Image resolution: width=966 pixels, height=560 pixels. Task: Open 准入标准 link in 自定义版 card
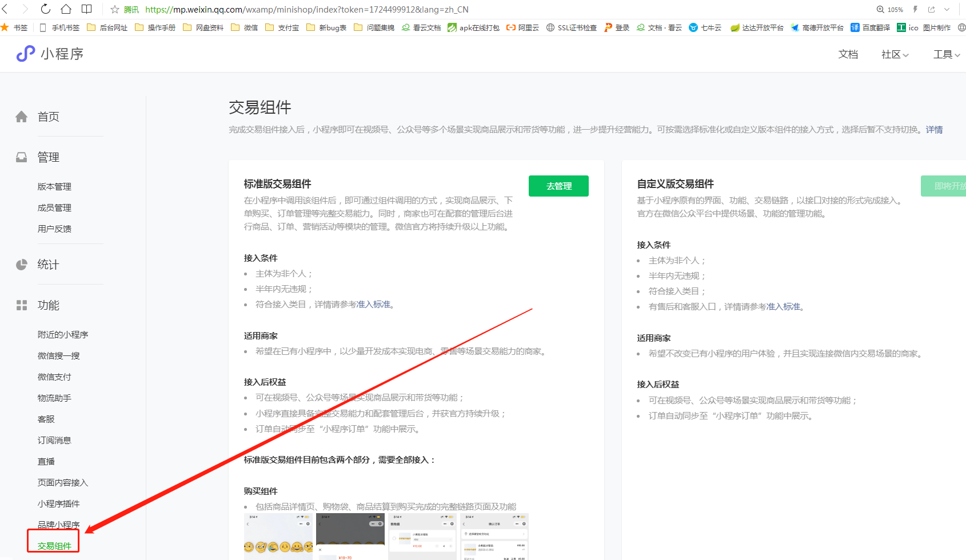[x=783, y=307]
